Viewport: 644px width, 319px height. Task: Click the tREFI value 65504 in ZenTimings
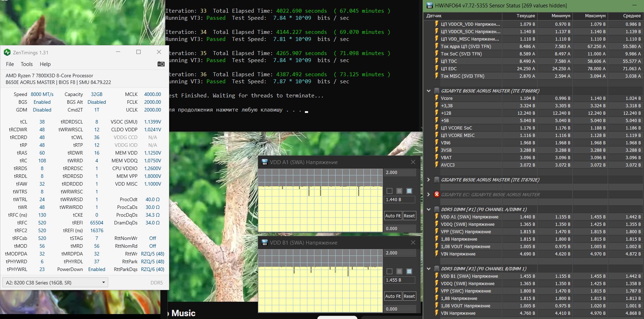tap(97, 223)
